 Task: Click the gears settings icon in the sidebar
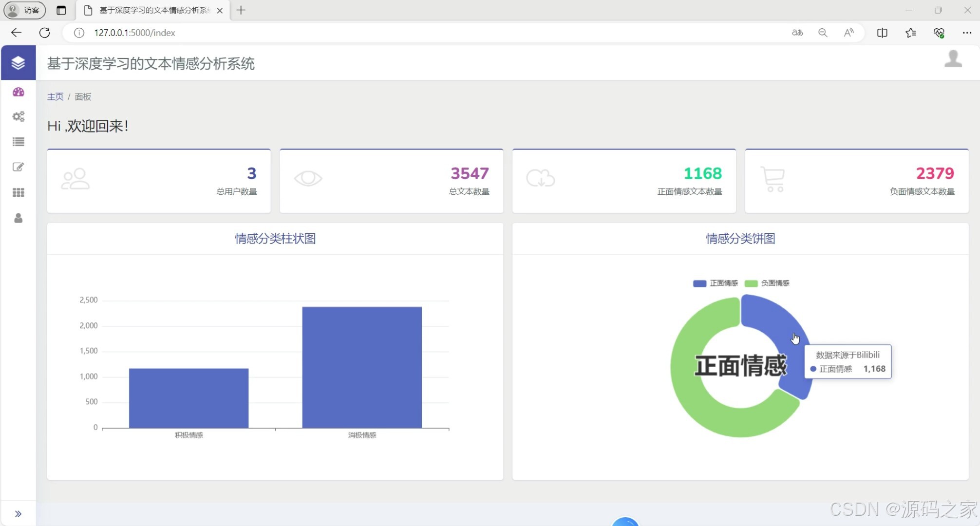19,116
